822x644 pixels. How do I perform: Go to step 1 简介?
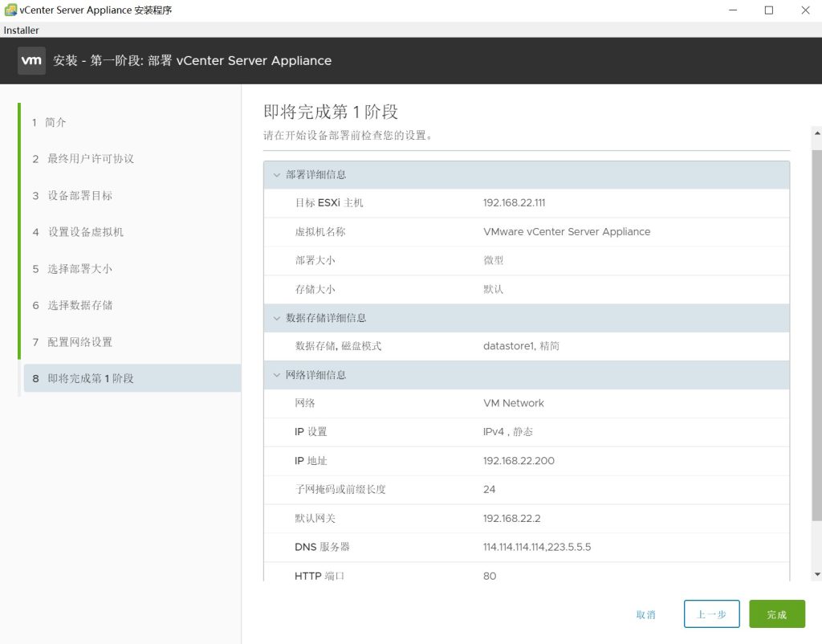(49, 122)
